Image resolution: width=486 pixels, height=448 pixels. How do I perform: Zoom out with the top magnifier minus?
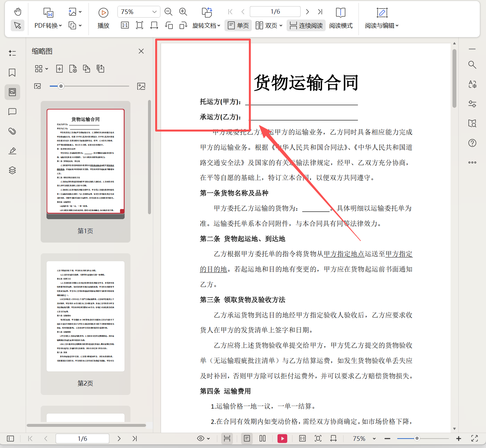(x=169, y=12)
